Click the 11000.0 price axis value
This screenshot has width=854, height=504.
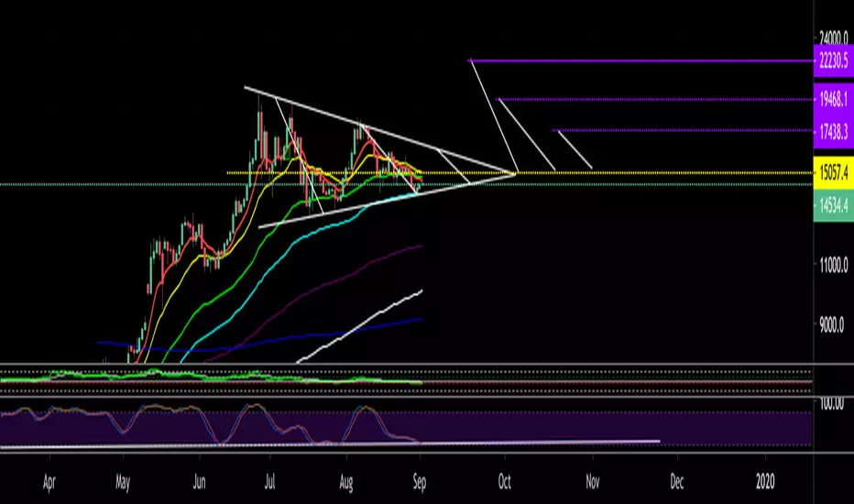click(833, 266)
